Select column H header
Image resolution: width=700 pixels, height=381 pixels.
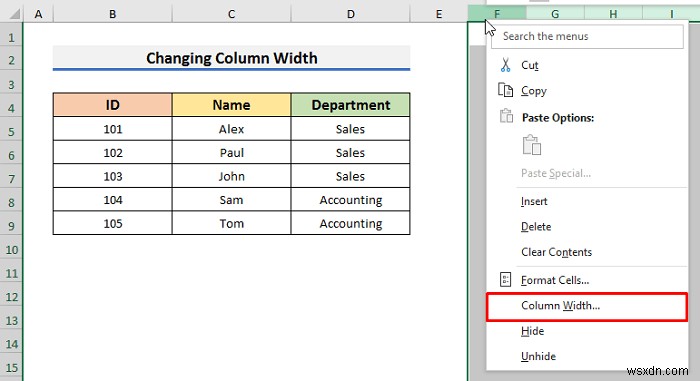tap(613, 14)
